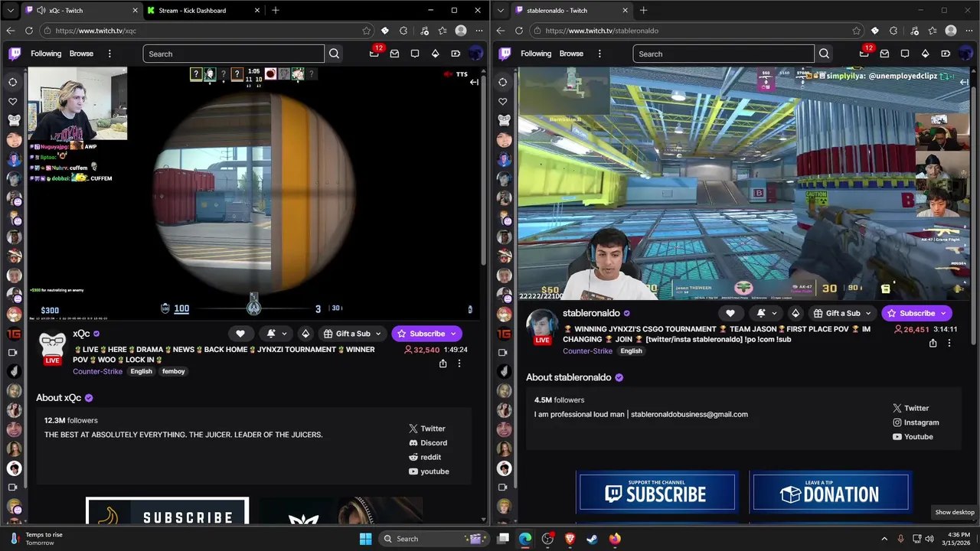Go back in stableronaldo browser window

tap(500, 31)
